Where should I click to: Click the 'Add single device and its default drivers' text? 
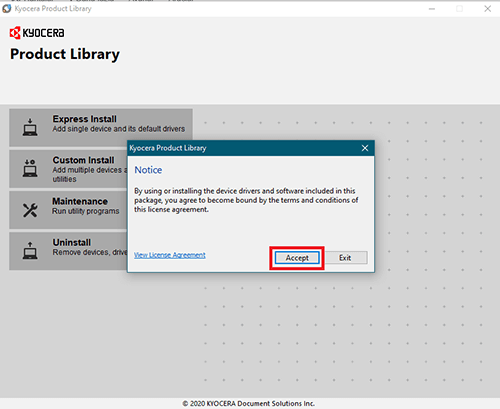pos(119,129)
